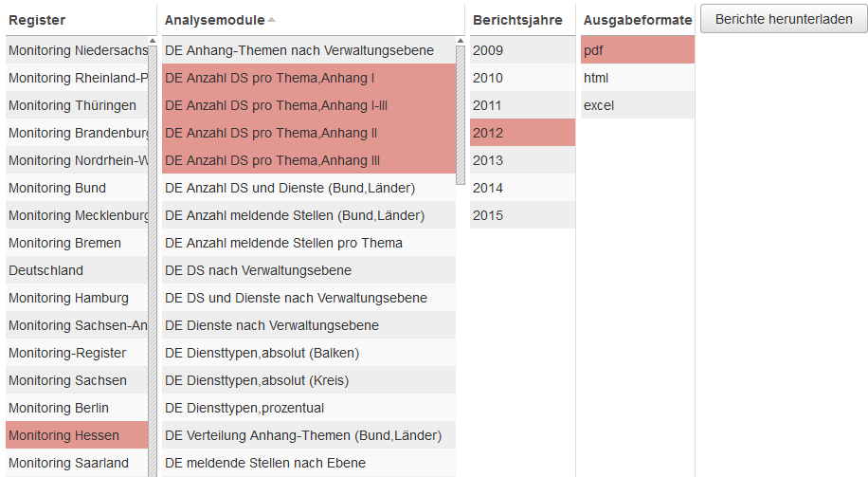Viewport: 868px width, 477px height.
Task: Pick report year 2015
Action: [x=522, y=215]
